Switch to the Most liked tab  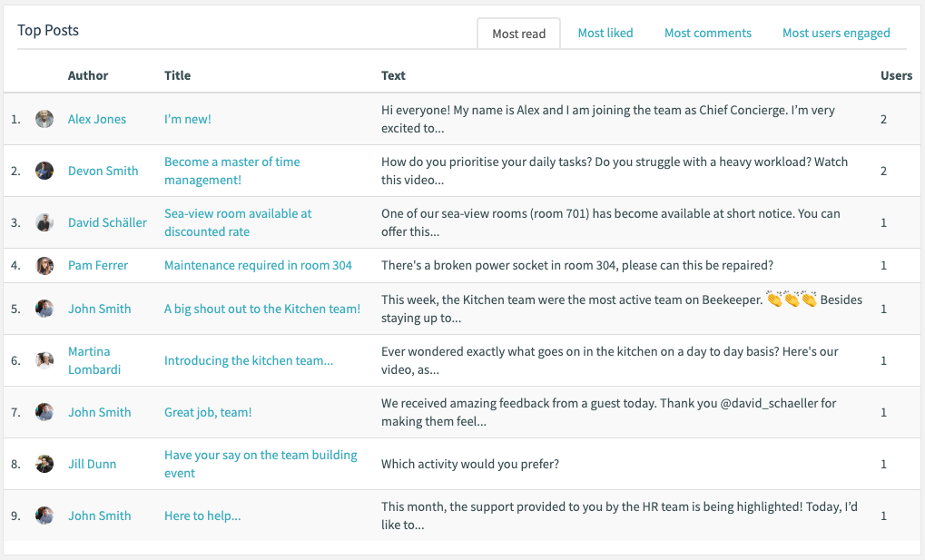click(x=605, y=33)
